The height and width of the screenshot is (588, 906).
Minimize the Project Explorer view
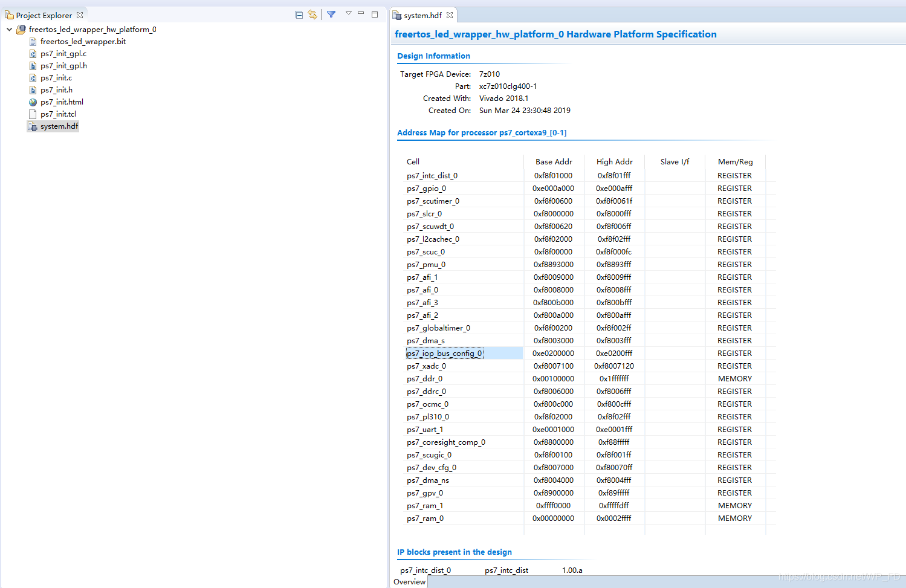(361, 14)
